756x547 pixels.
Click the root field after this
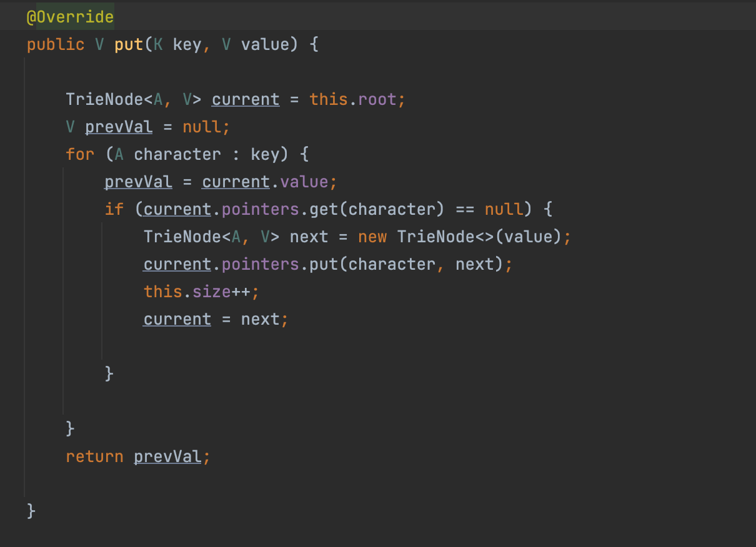click(x=377, y=100)
